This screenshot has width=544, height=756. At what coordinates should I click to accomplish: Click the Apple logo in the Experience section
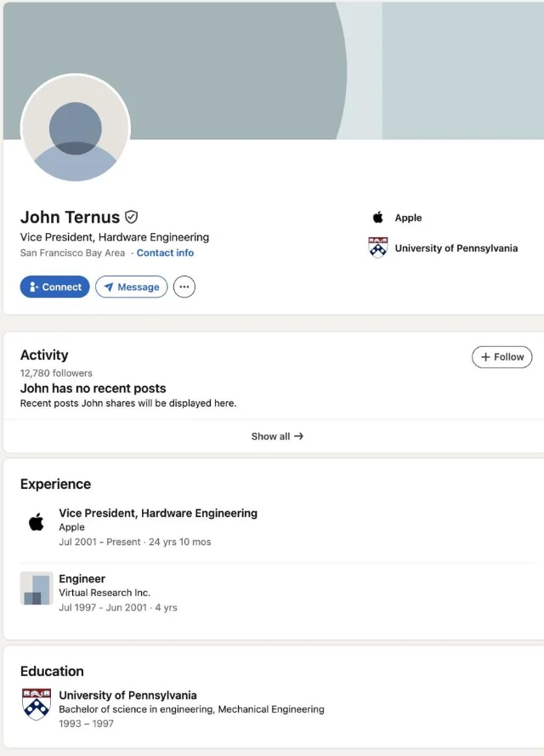[37, 522]
